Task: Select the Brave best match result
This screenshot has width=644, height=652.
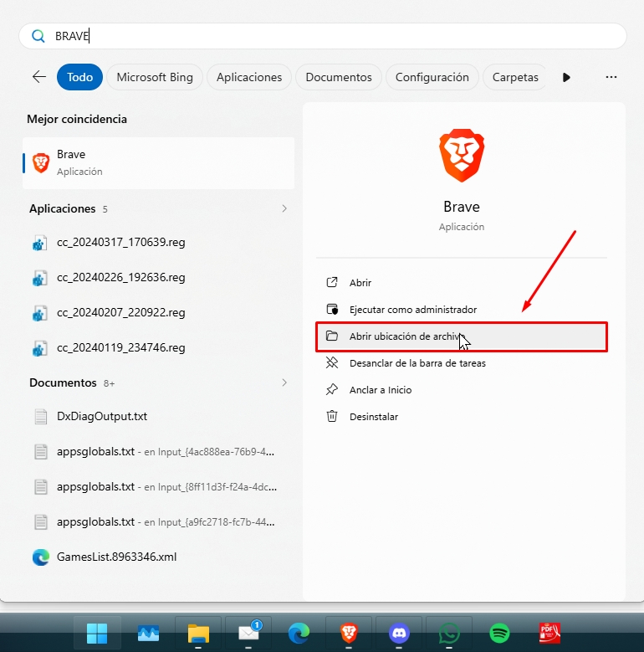Action: coord(158,163)
